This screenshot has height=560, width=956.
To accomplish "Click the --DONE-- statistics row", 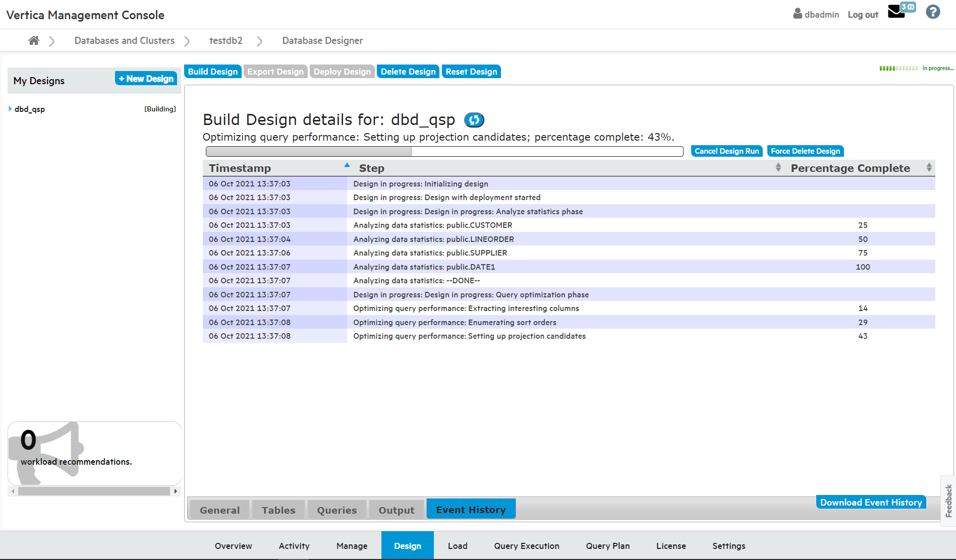I will tap(569, 281).
